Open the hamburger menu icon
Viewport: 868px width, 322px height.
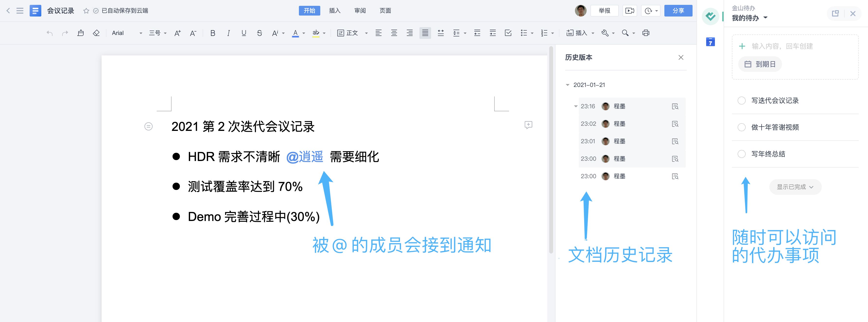coord(20,11)
